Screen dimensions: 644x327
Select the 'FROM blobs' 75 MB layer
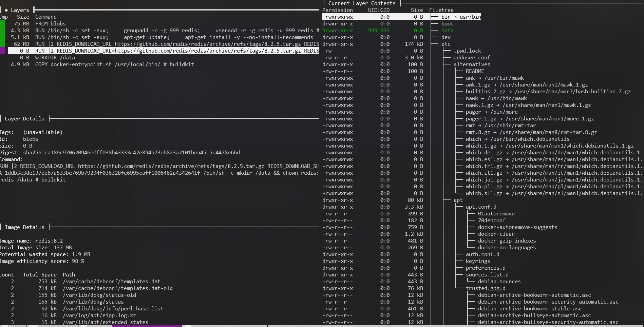pos(40,24)
